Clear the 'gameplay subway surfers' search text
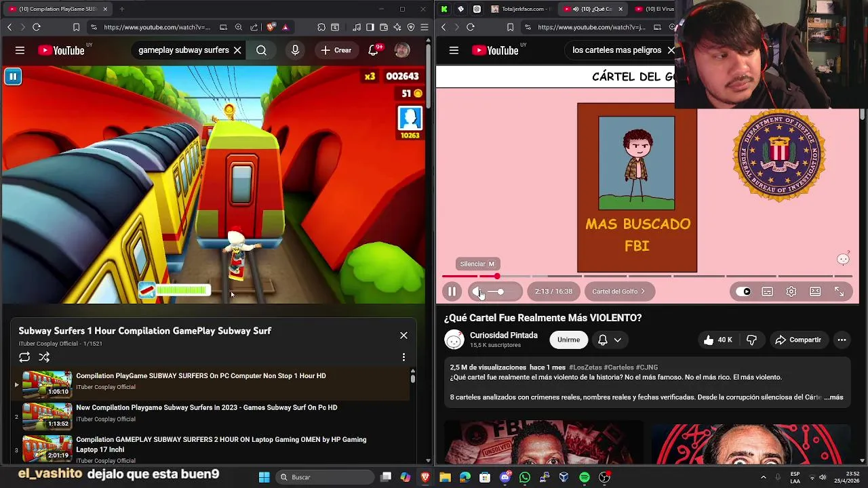This screenshot has width=868, height=488. [237, 50]
